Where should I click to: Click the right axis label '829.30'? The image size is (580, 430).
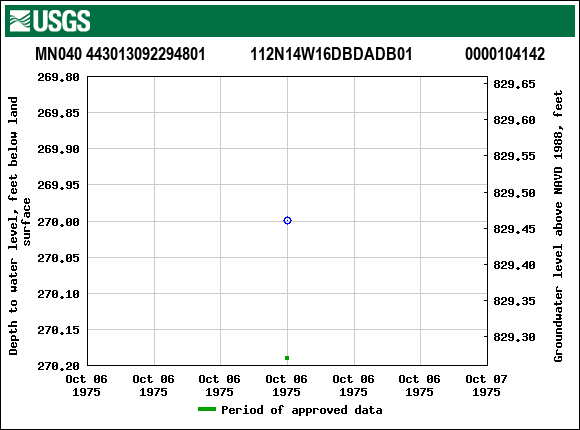click(x=514, y=337)
